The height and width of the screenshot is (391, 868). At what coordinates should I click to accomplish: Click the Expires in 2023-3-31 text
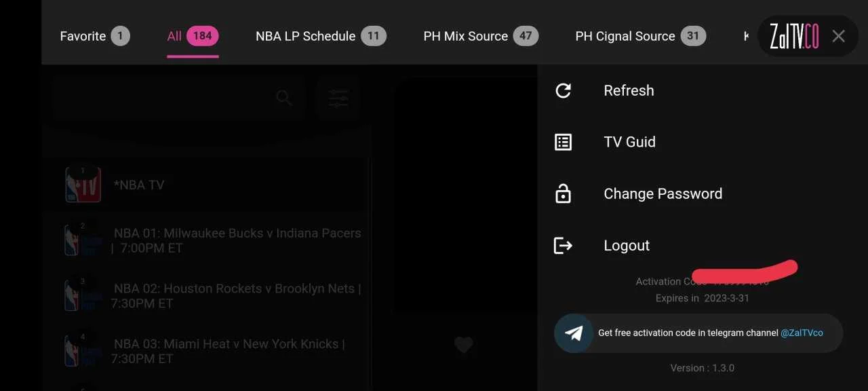pos(703,298)
